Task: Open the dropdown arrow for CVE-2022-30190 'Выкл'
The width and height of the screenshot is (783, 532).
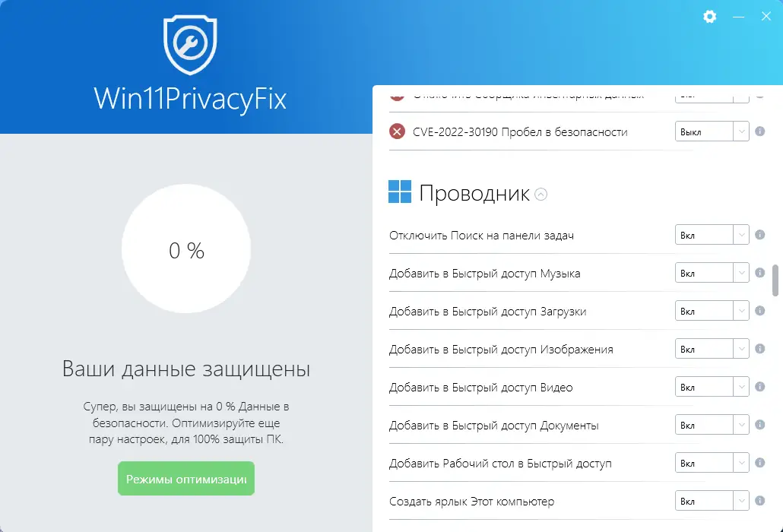Action: [742, 131]
